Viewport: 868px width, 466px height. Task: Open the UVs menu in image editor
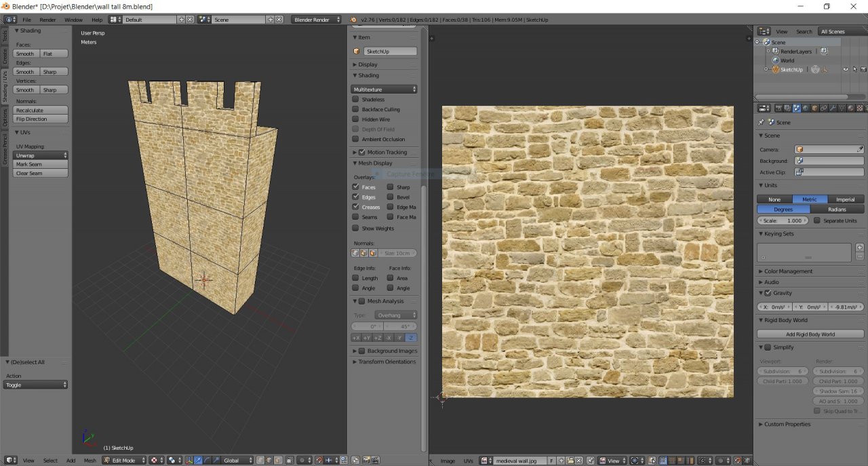(469, 461)
